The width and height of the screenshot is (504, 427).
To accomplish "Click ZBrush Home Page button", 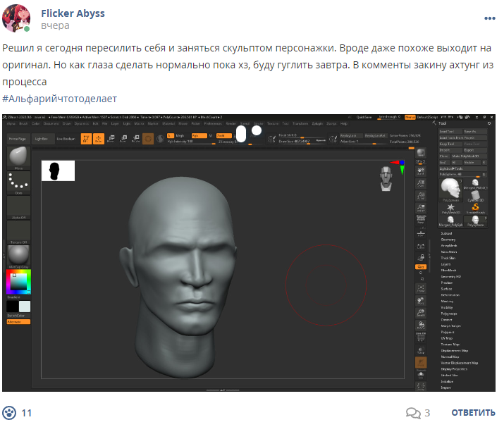I will coord(18,139).
